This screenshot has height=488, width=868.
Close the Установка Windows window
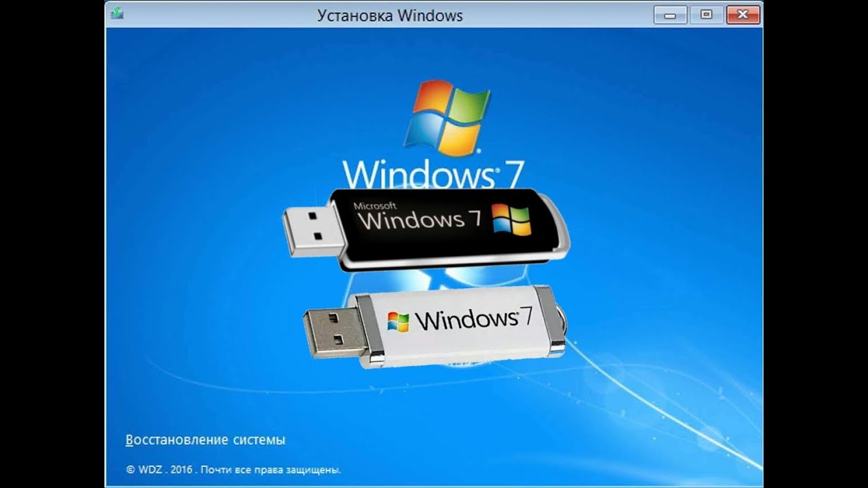click(x=742, y=14)
